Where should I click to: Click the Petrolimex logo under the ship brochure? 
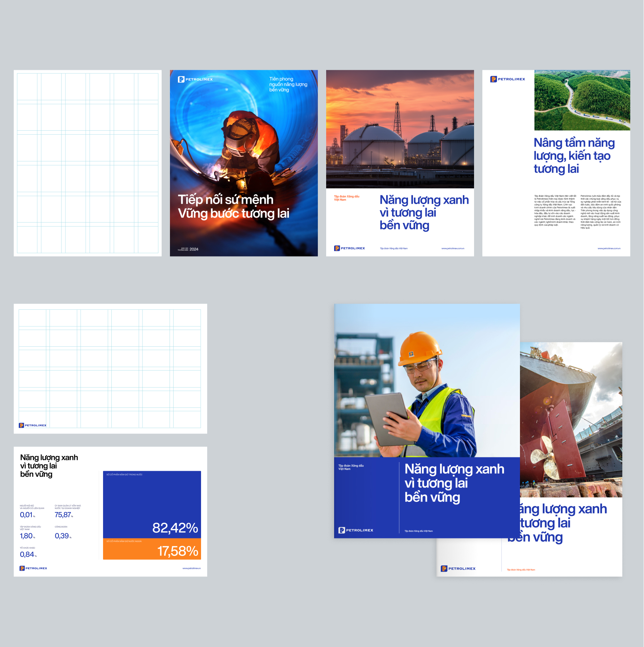tap(458, 568)
